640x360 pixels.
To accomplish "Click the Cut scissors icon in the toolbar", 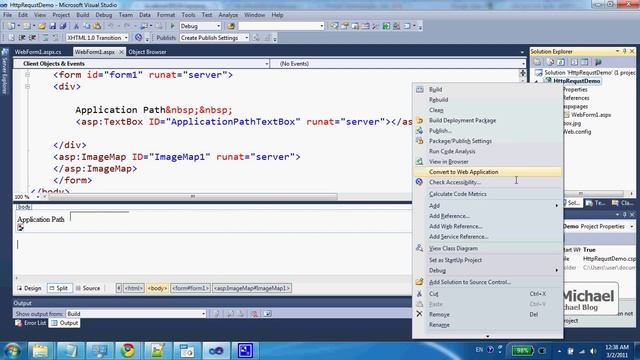I will click(76, 26).
